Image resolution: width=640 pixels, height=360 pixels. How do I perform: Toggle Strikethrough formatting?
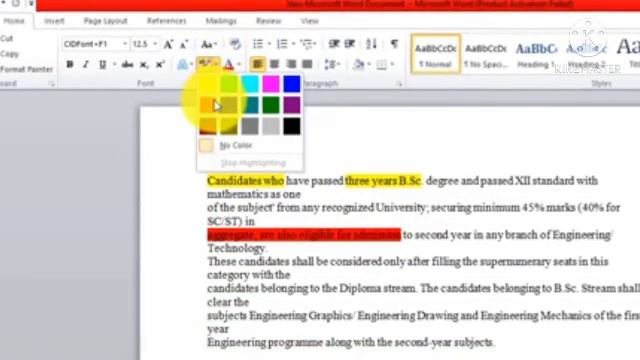pyautogui.click(x=127, y=64)
